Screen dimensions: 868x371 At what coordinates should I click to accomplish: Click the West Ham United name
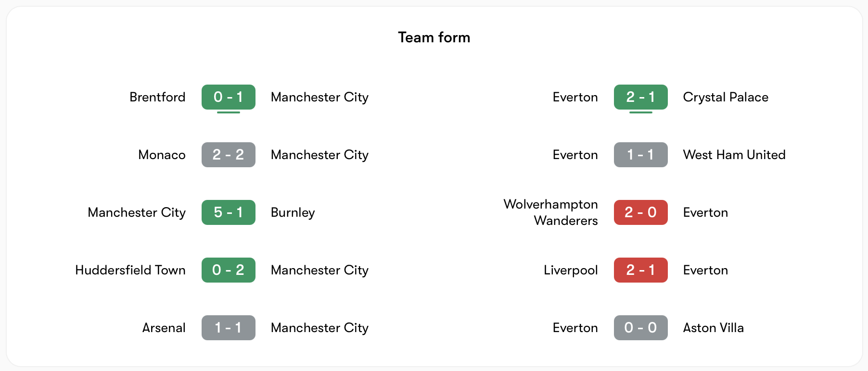(734, 155)
